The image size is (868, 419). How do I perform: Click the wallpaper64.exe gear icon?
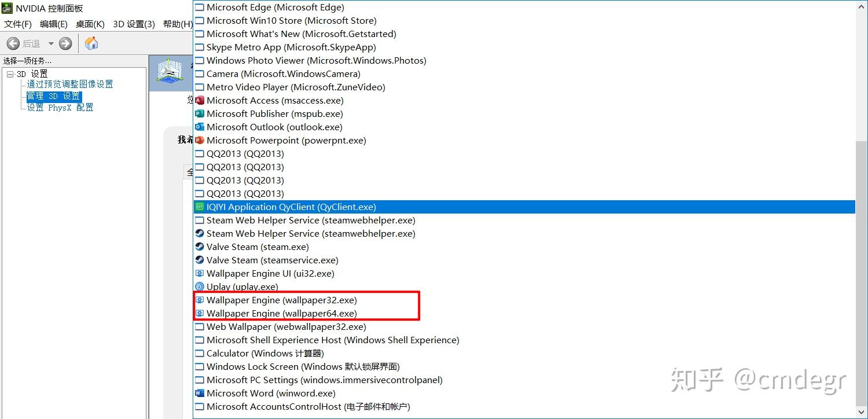[200, 314]
